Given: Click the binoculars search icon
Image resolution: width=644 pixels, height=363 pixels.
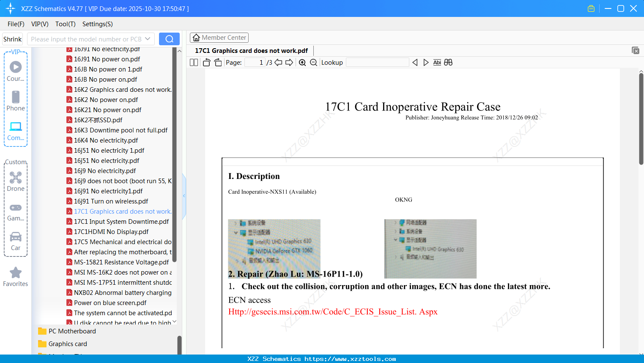Looking at the screenshot, I should 448,63.
